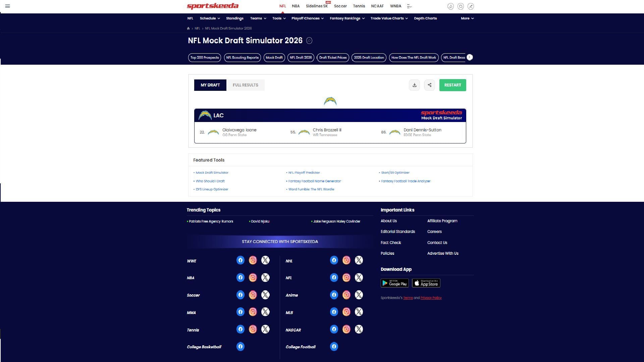Click the Contact Us footer link
This screenshot has height=362, width=644.
437,242
